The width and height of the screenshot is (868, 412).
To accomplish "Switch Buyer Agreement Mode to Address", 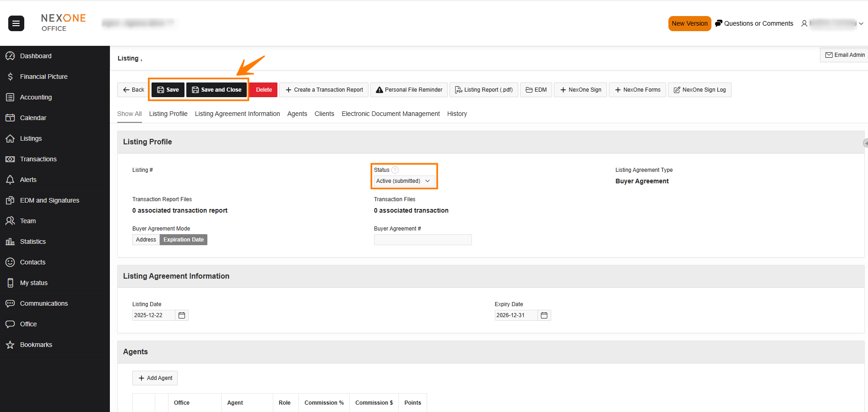I will coord(146,240).
